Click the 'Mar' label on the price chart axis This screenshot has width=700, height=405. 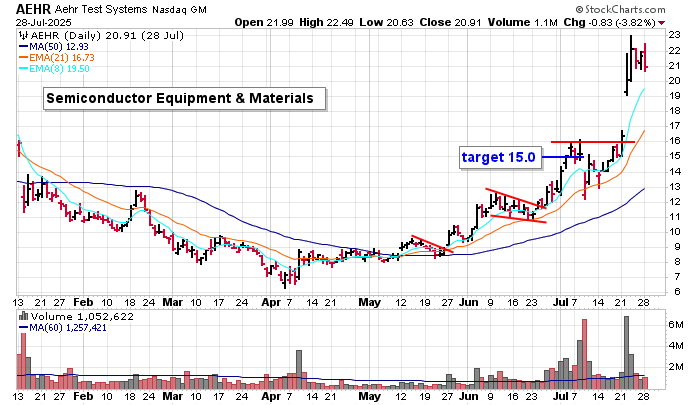click(x=172, y=302)
